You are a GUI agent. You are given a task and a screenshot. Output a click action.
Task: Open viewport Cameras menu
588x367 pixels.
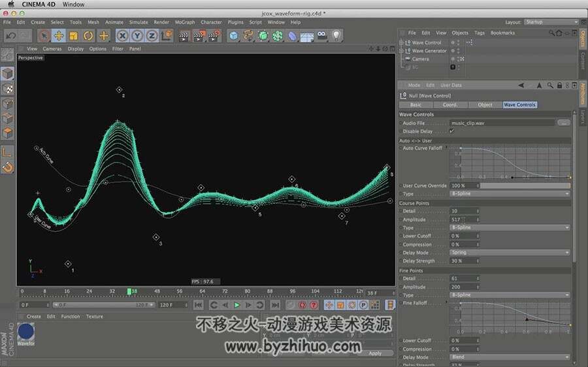point(52,49)
